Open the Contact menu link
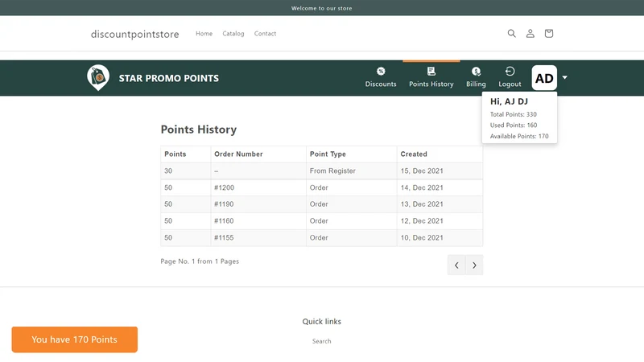644x362 pixels. pyautogui.click(x=265, y=34)
